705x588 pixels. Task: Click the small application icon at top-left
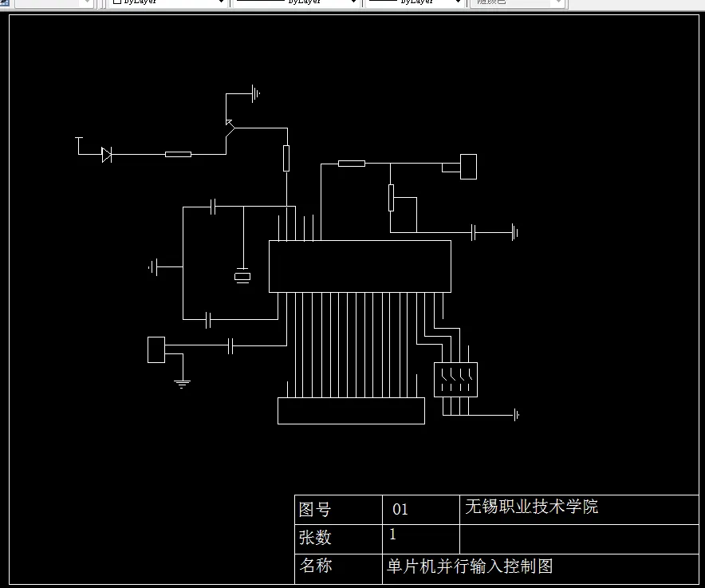click(x=6, y=4)
